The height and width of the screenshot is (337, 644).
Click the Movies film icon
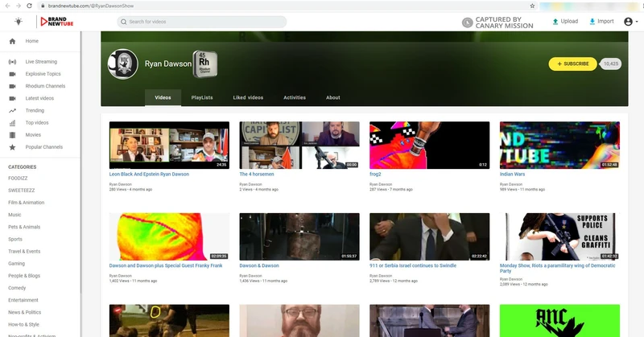[x=12, y=134]
